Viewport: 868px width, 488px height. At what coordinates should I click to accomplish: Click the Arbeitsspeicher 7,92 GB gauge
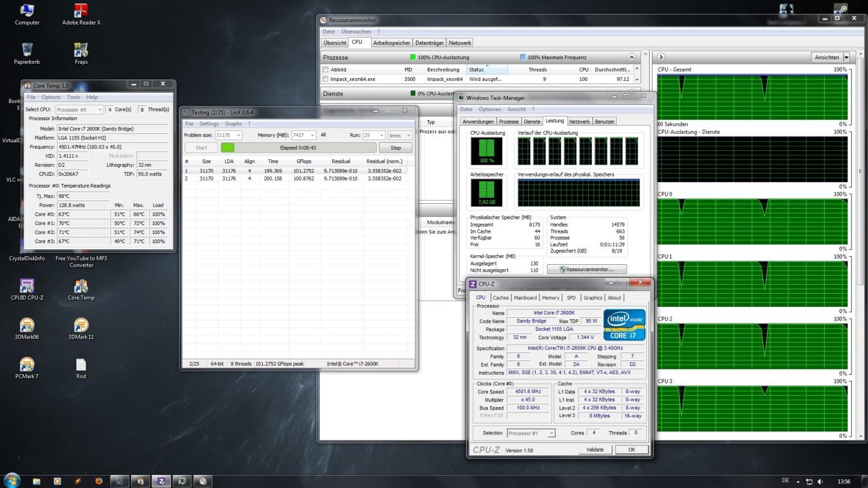[487, 193]
